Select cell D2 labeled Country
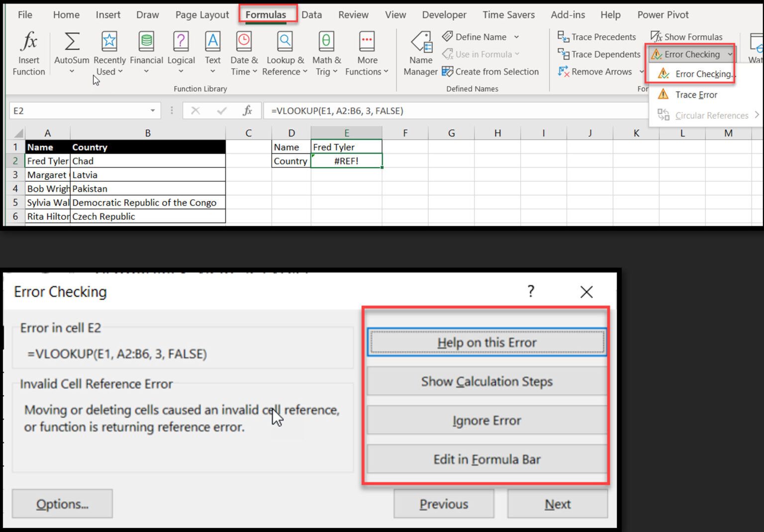The width and height of the screenshot is (764, 532). [290, 161]
